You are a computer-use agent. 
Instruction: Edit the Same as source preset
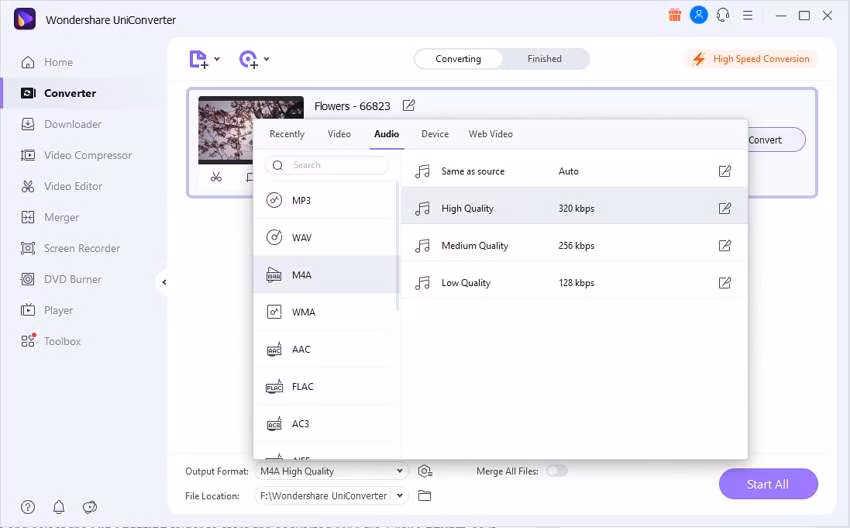coord(725,171)
